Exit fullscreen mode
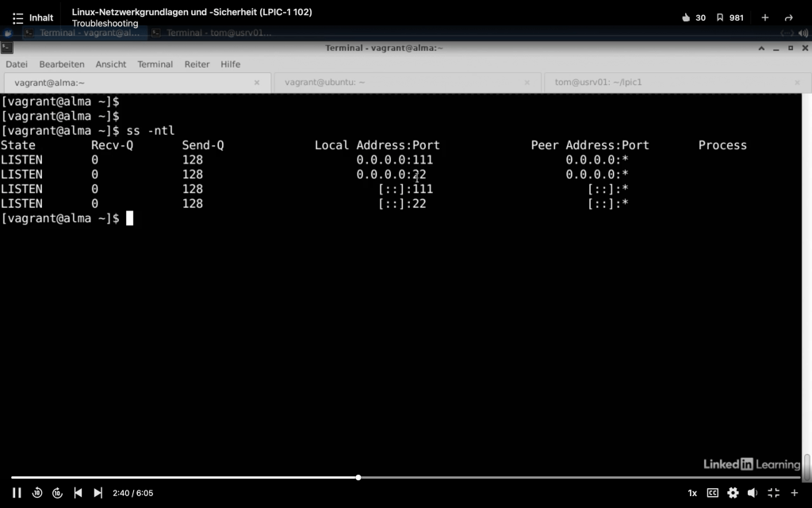Image resolution: width=812 pixels, height=508 pixels. tap(773, 493)
